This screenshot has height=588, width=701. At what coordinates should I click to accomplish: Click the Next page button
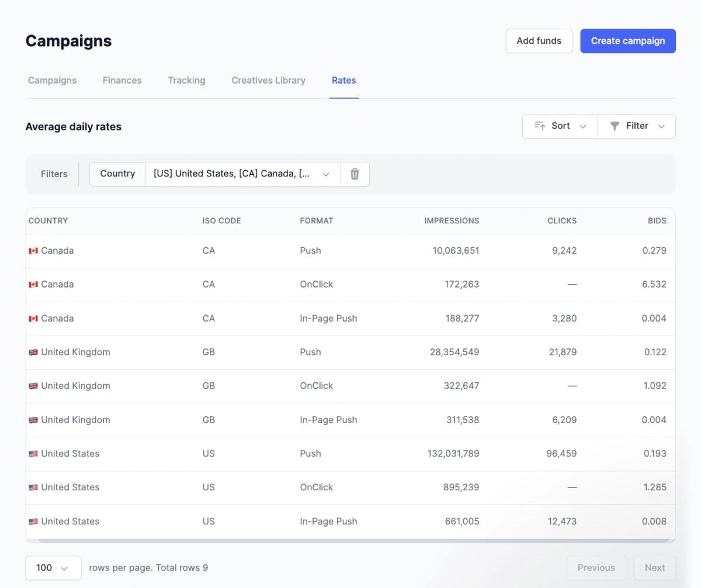(654, 568)
